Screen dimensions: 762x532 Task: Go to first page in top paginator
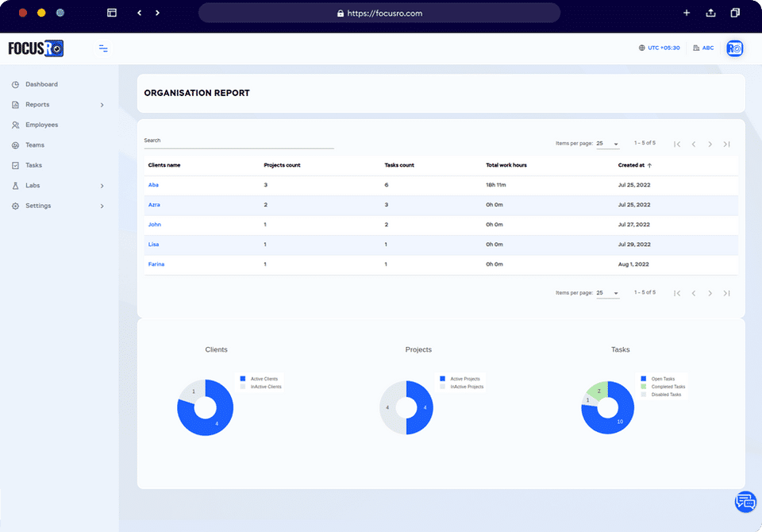click(x=677, y=144)
